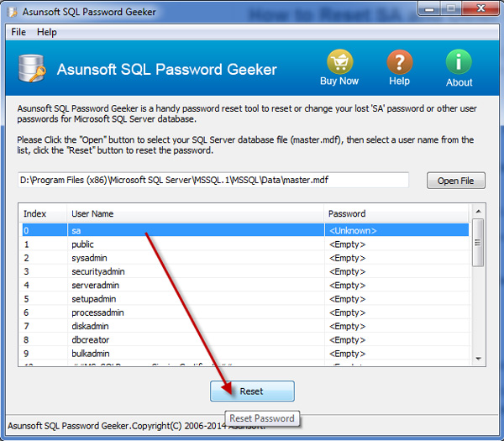Click the green About info icon
This screenshot has height=441, width=504.
pos(459,61)
